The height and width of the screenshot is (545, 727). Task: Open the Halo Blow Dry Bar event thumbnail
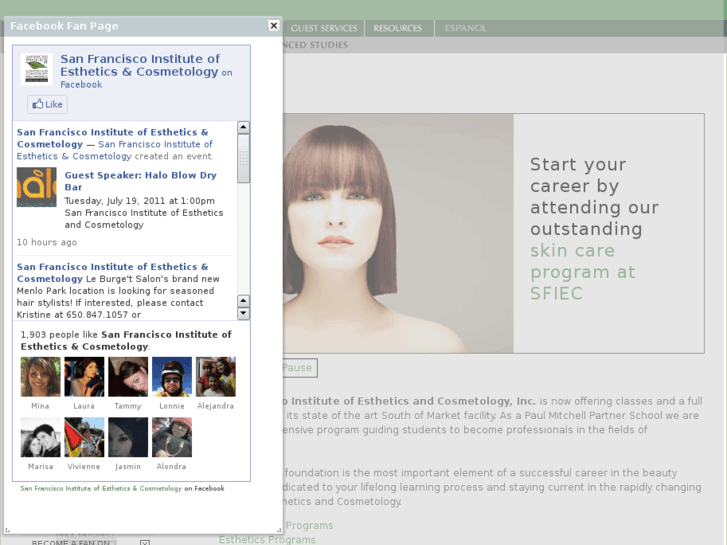coord(37,187)
